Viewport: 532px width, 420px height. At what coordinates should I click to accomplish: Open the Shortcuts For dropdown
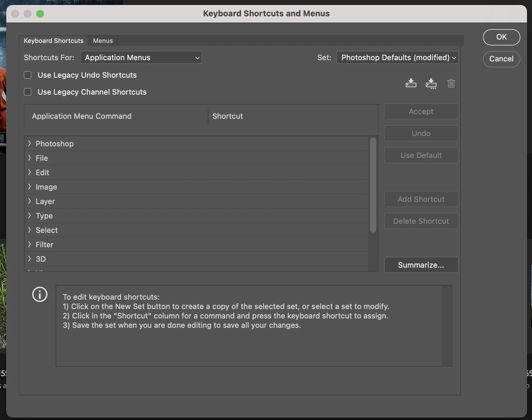(x=141, y=57)
